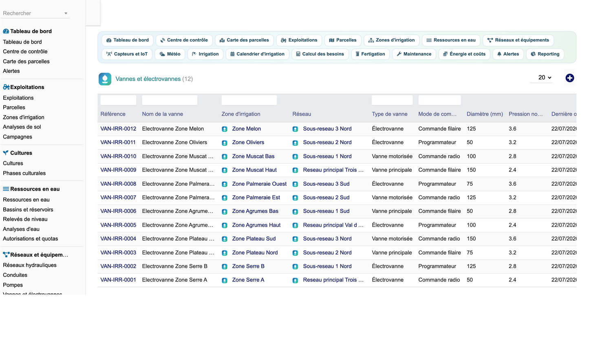Click the Référence column filter field
The height and width of the screenshot is (364, 589).
tap(118, 100)
